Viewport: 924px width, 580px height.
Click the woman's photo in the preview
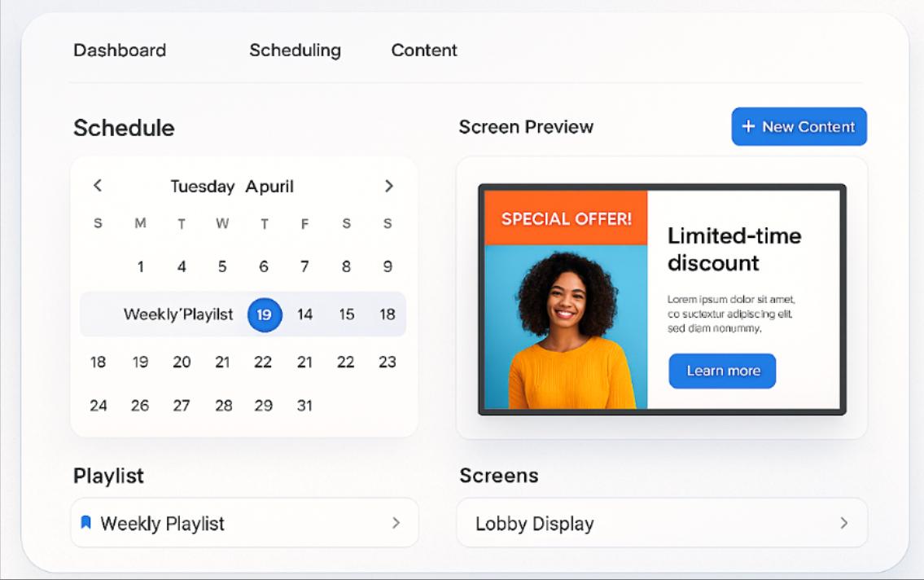coord(566,326)
